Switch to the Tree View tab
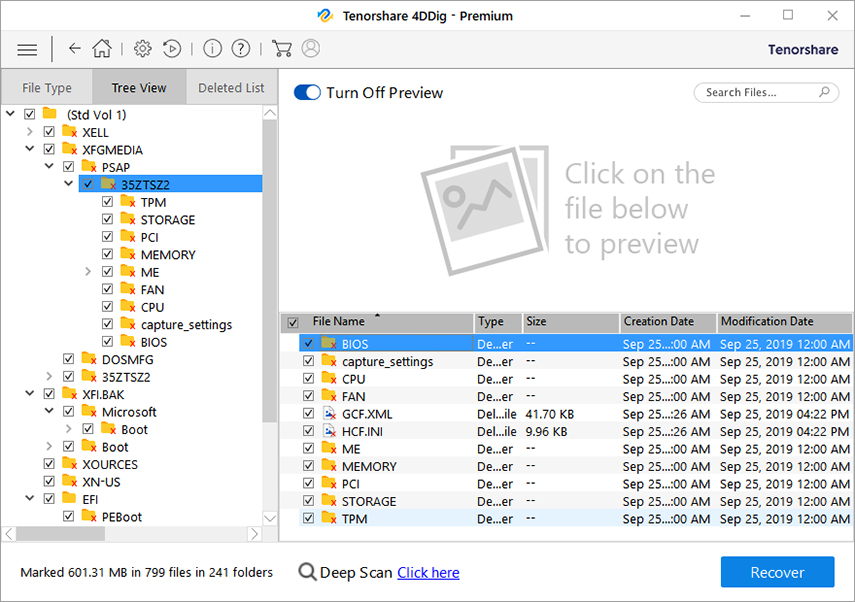This screenshot has height=602, width=855. click(x=139, y=87)
